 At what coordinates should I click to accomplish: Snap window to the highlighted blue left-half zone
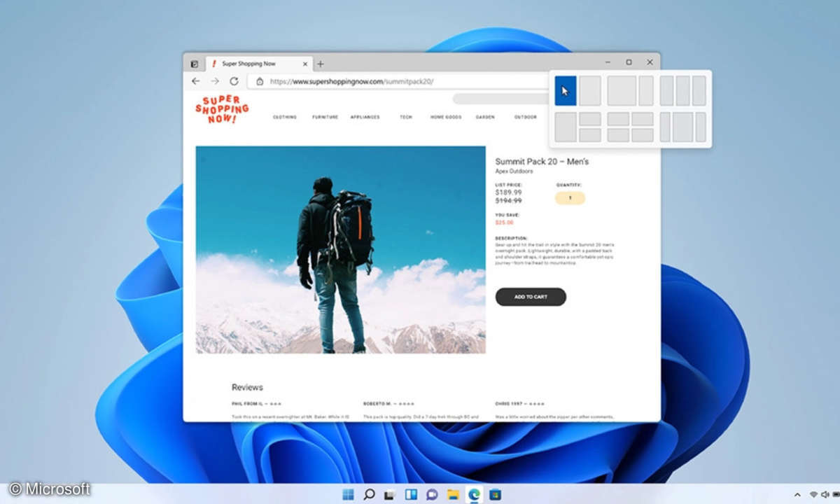(566, 91)
